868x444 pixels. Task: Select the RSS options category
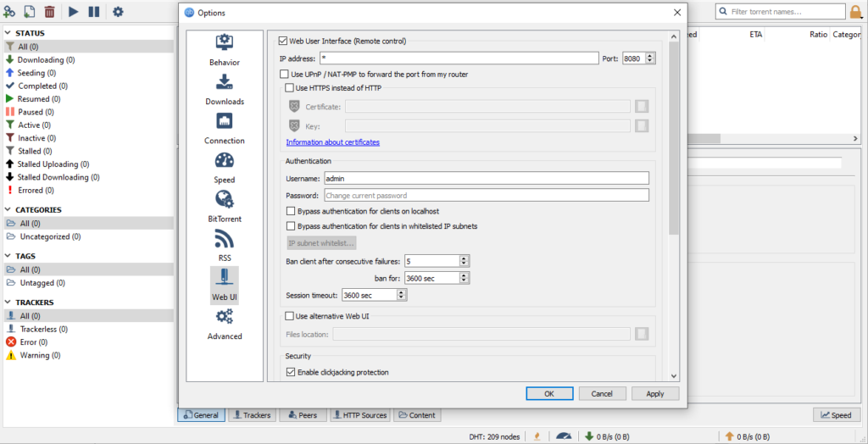[224, 247]
